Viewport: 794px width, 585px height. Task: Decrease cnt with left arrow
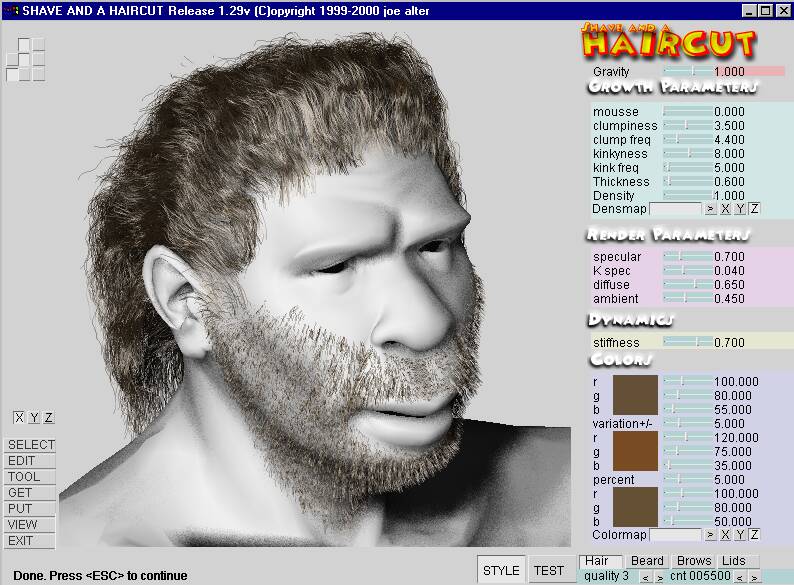click(x=740, y=577)
